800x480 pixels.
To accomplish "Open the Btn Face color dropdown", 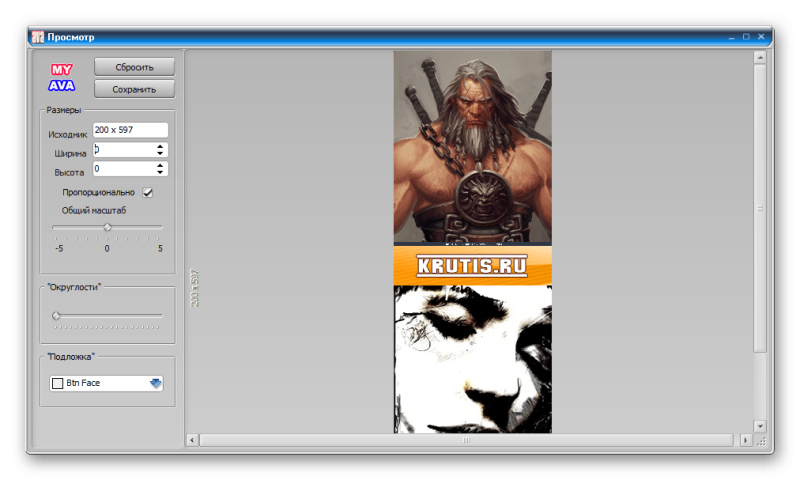I will [x=156, y=383].
